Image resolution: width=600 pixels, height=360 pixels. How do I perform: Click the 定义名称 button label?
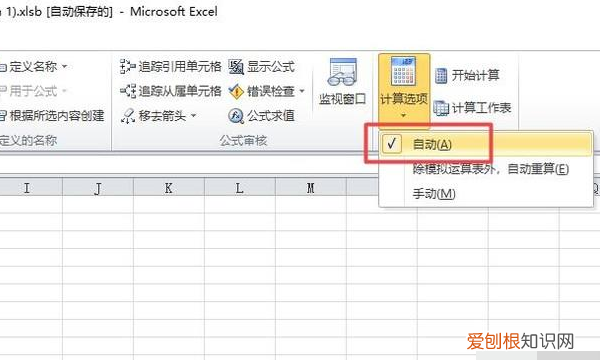click(x=33, y=67)
